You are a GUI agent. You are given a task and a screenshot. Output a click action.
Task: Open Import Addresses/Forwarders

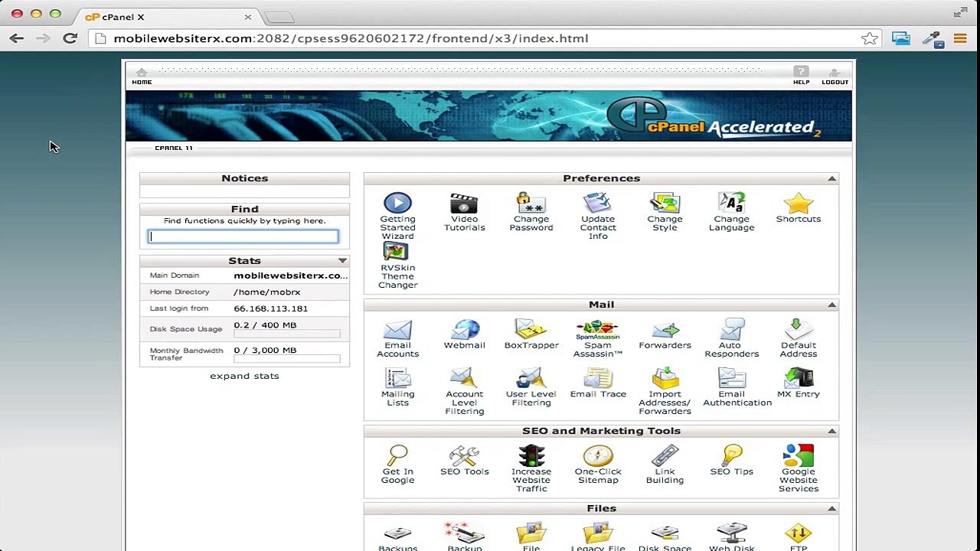click(x=665, y=391)
